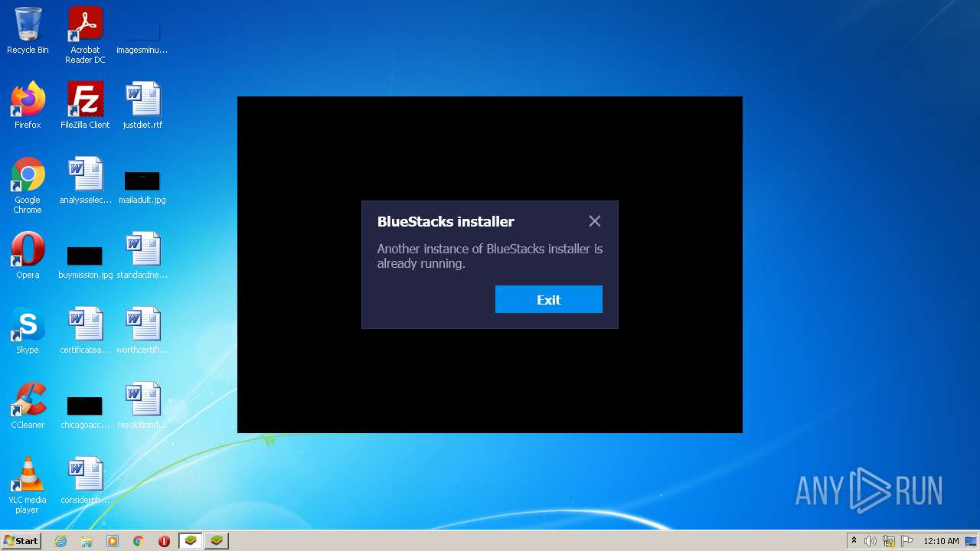Select the buymission.jpg desktop file
Screen dimensions: 980x551
click(85, 262)
